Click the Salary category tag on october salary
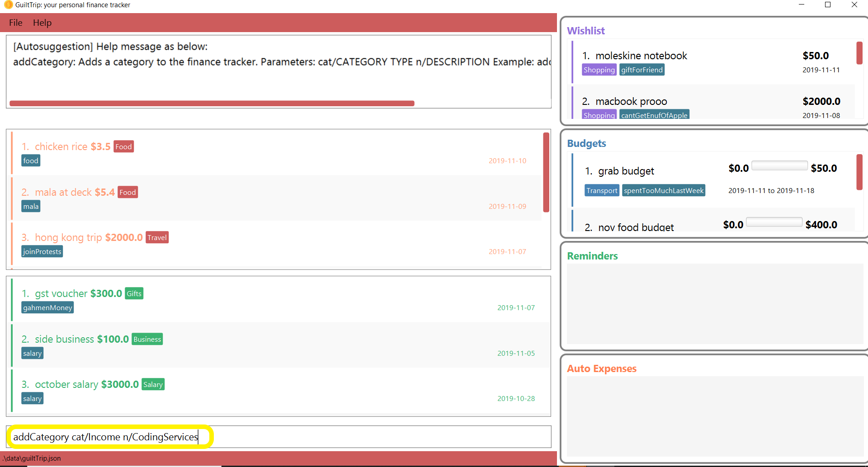868x467 pixels. [153, 384]
